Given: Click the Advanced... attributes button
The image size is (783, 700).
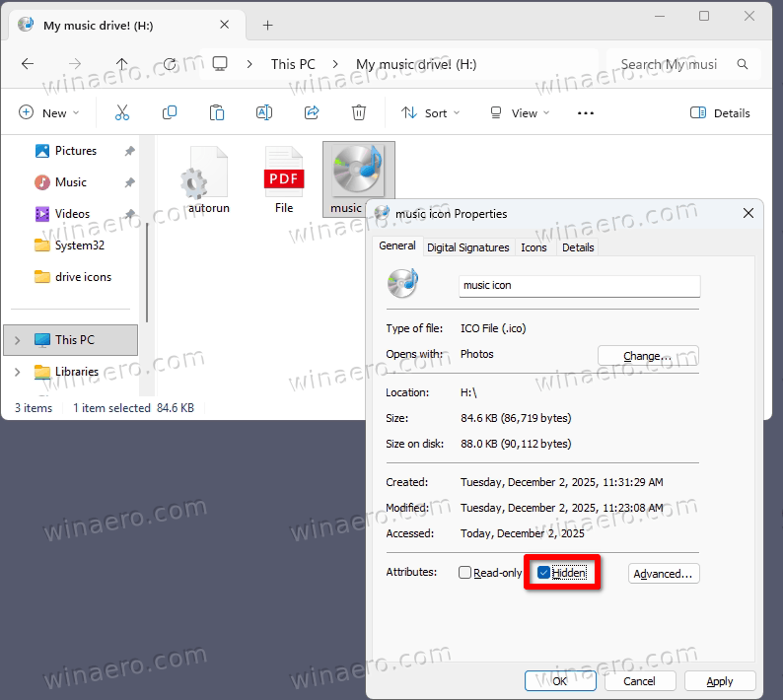Looking at the screenshot, I should [663, 574].
